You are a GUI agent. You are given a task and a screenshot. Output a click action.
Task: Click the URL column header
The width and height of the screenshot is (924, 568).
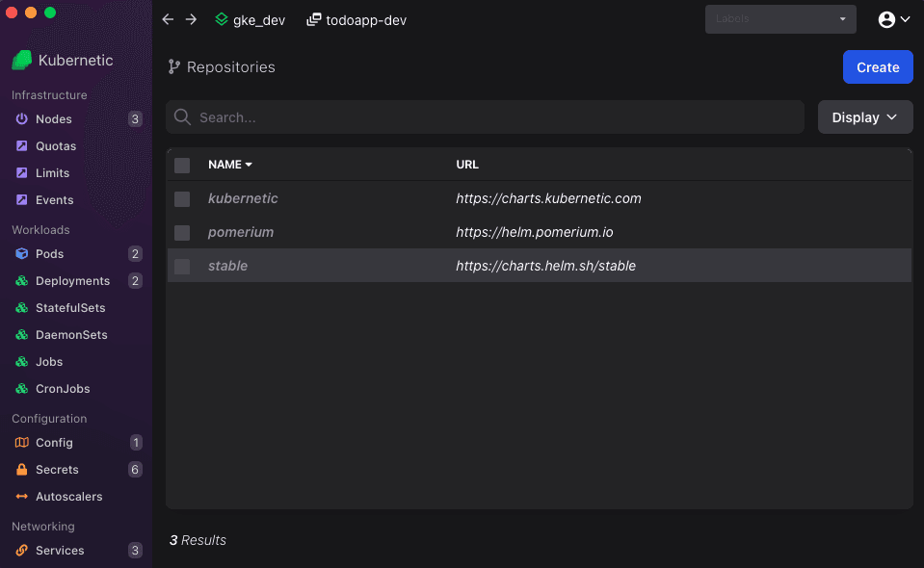coord(467,165)
